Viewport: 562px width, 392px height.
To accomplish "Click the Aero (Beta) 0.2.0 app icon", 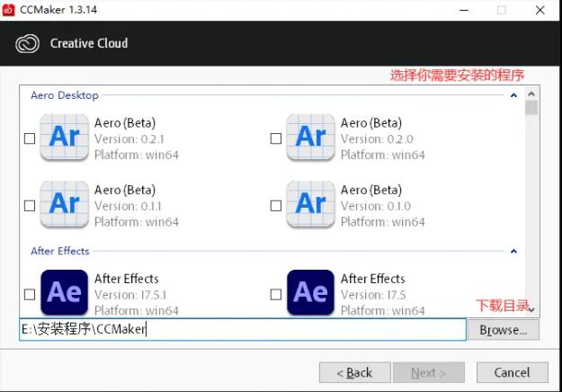I will [x=310, y=138].
